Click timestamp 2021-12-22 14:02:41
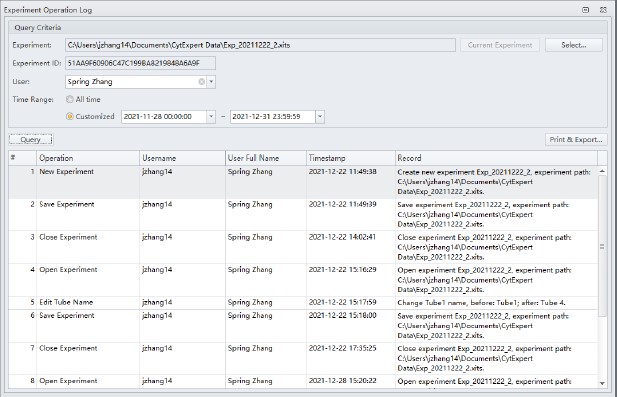This screenshot has width=617, height=397. pos(342,237)
